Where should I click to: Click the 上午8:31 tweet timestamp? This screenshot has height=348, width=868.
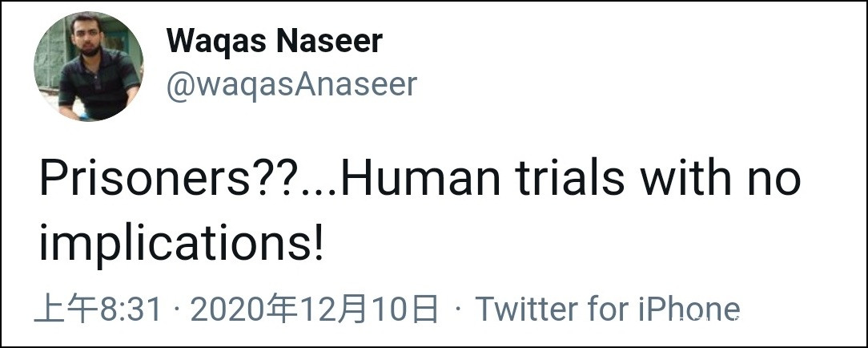point(98,310)
